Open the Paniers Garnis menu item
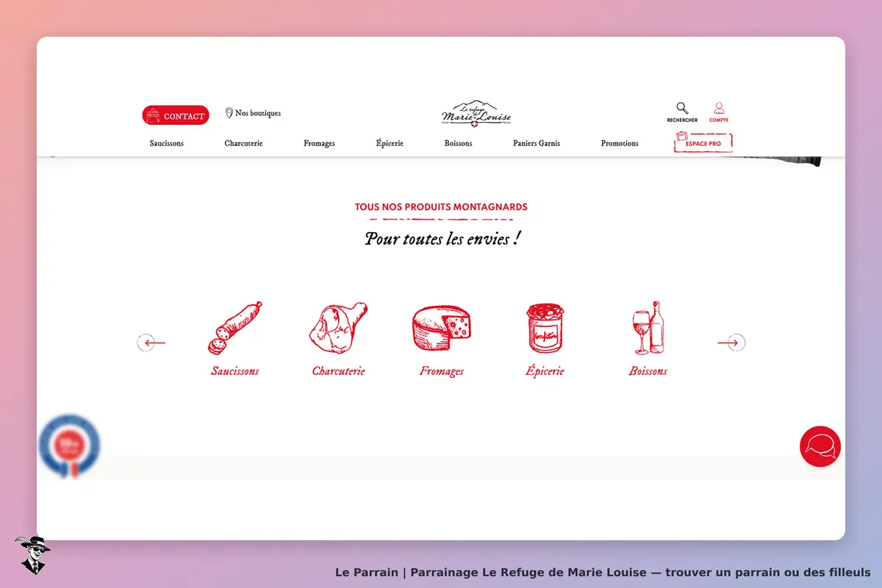This screenshot has width=882, height=588. click(x=537, y=143)
